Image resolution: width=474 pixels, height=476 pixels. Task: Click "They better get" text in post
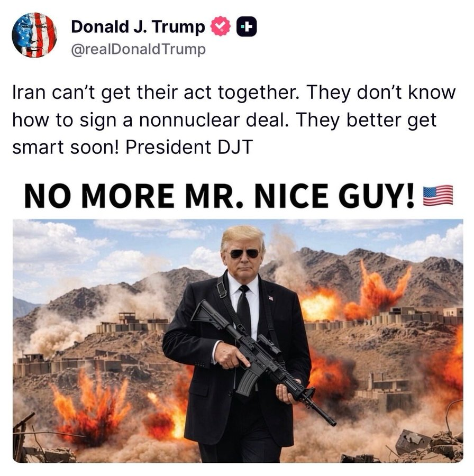(366, 120)
